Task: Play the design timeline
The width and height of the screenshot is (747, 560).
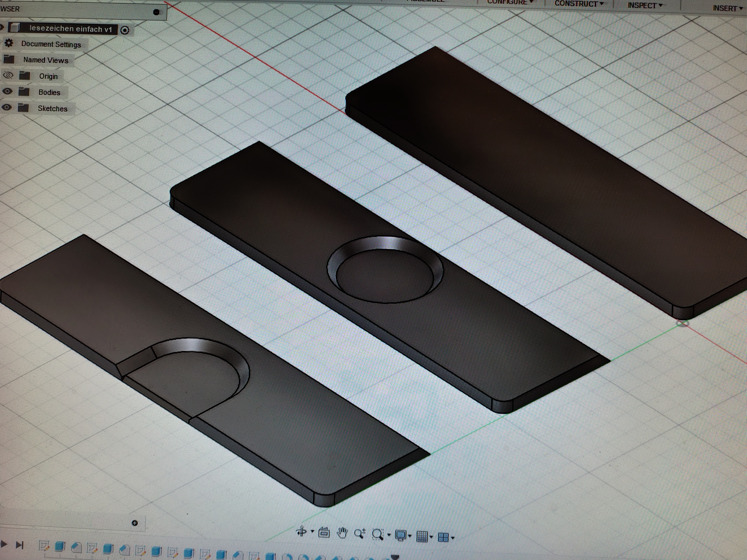Action: pyautogui.click(x=4, y=544)
